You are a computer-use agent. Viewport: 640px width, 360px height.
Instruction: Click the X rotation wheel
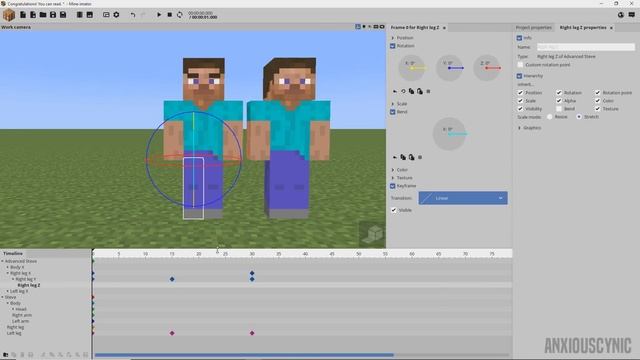(411, 68)
